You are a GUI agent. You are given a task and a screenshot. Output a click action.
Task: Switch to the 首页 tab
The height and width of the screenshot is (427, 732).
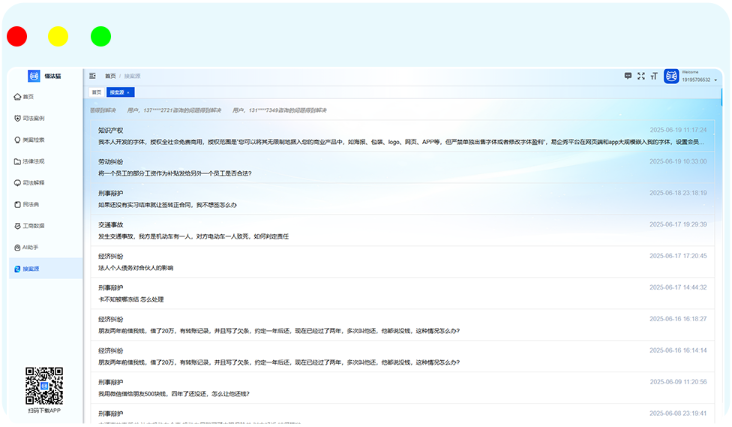[x=97, y=92]
